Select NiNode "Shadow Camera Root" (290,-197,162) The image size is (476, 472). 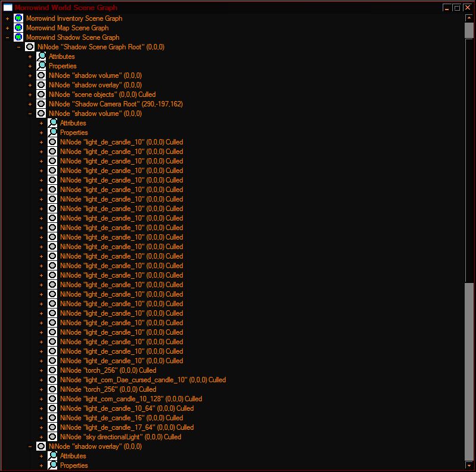pos(115,104)
